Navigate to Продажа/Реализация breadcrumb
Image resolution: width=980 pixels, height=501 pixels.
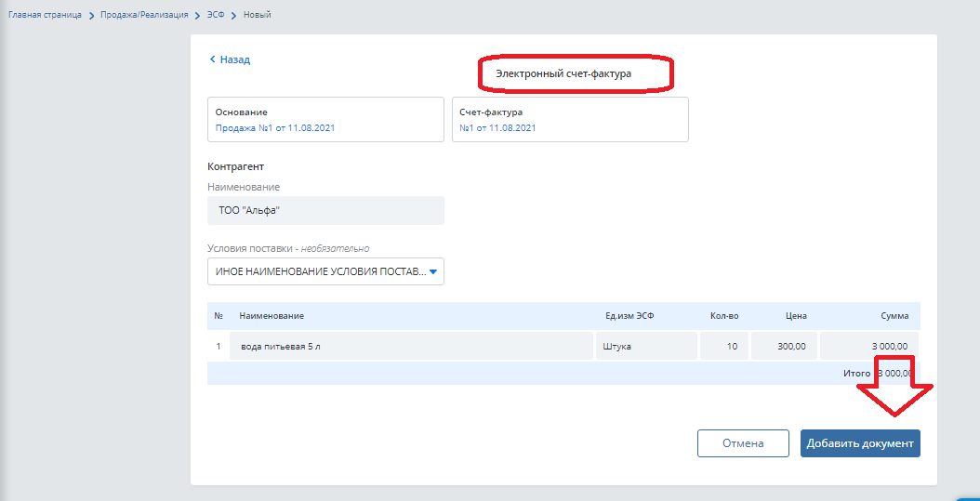[x=144, y=16]
